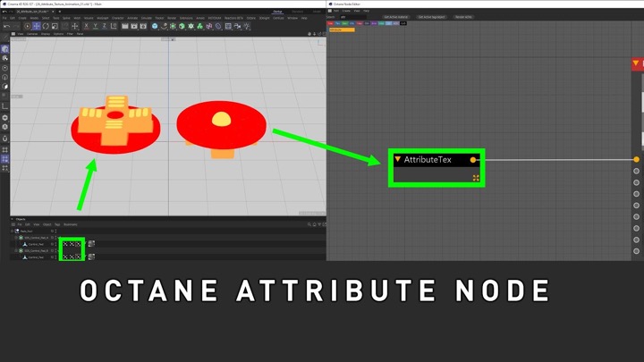Click the Coordinate System icon

click(114, 26)
